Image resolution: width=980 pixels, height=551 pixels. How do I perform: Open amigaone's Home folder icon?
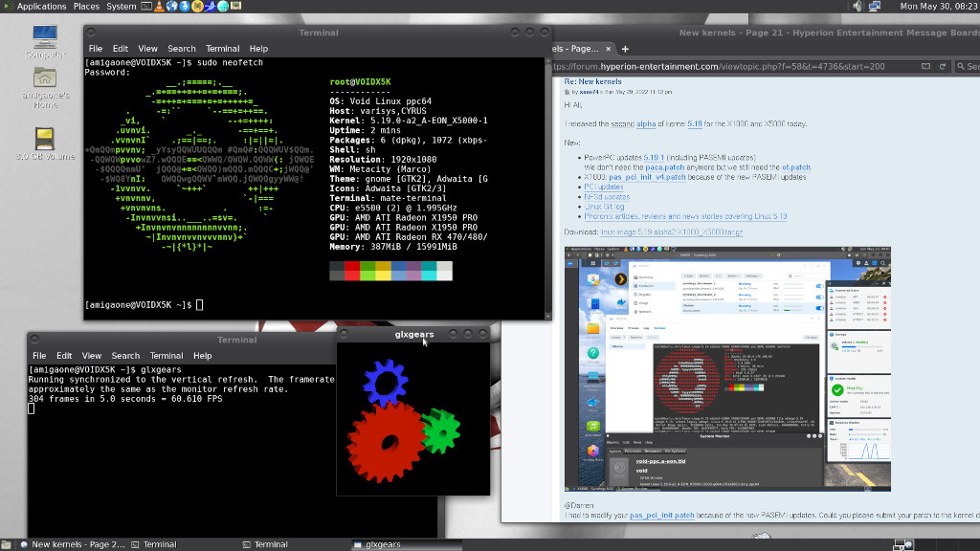coord(45,88)
